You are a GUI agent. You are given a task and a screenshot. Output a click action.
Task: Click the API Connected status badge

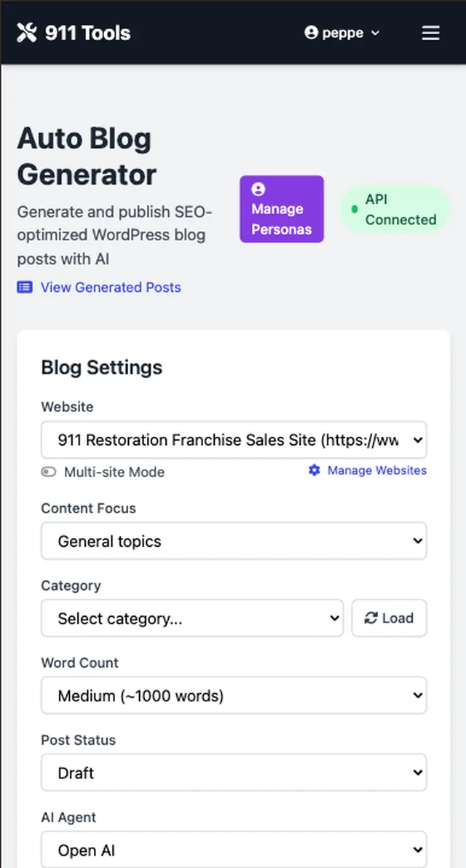[x=395, y=209]
